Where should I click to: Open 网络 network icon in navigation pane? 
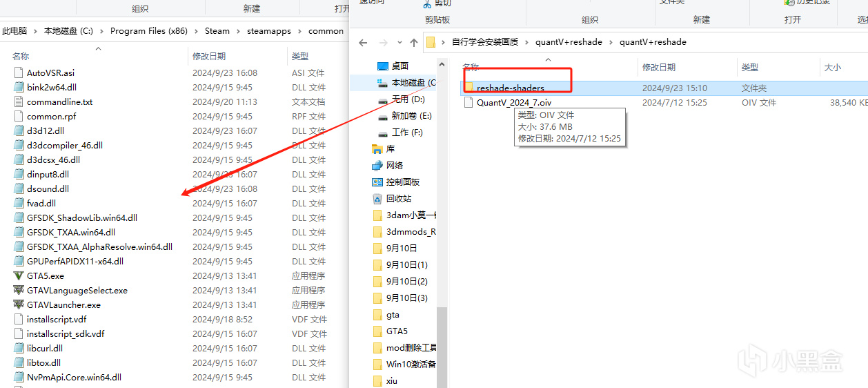(377, 166)
